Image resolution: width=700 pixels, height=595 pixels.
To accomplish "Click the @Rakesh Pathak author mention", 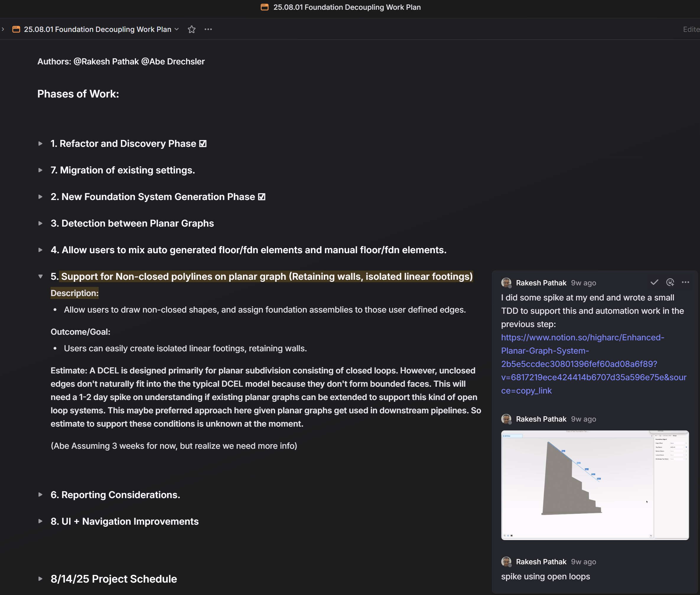I will tap(106, 61).
